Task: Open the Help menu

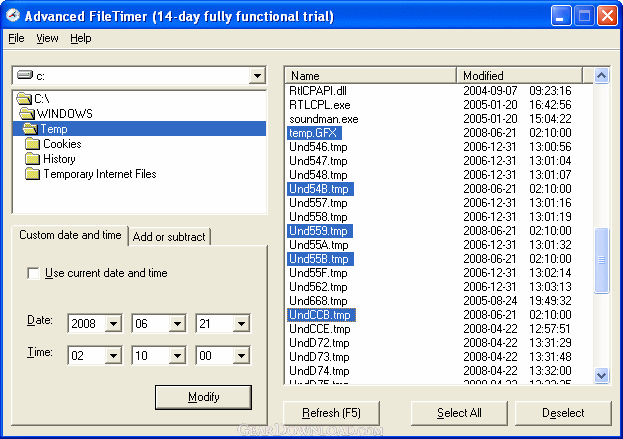Action: tap(81, 38)
